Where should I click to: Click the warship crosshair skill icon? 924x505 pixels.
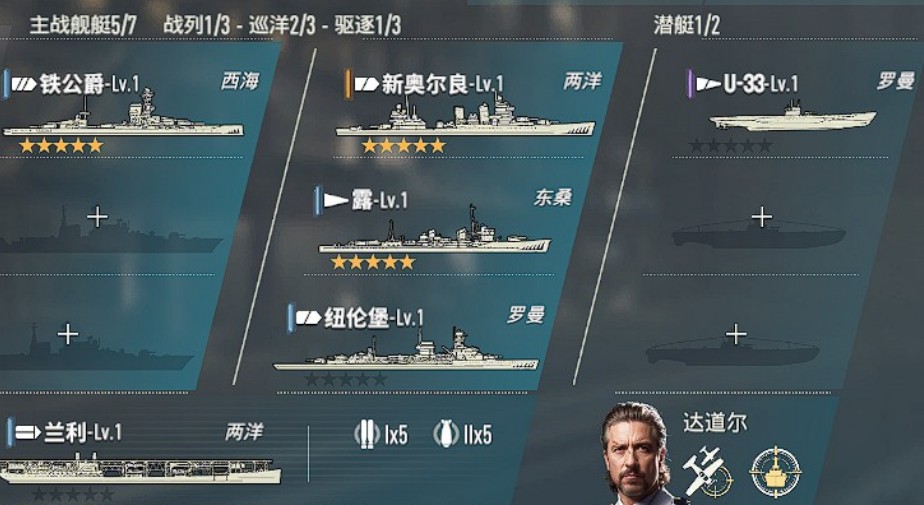pyautogui.click(x=775, y=471)
